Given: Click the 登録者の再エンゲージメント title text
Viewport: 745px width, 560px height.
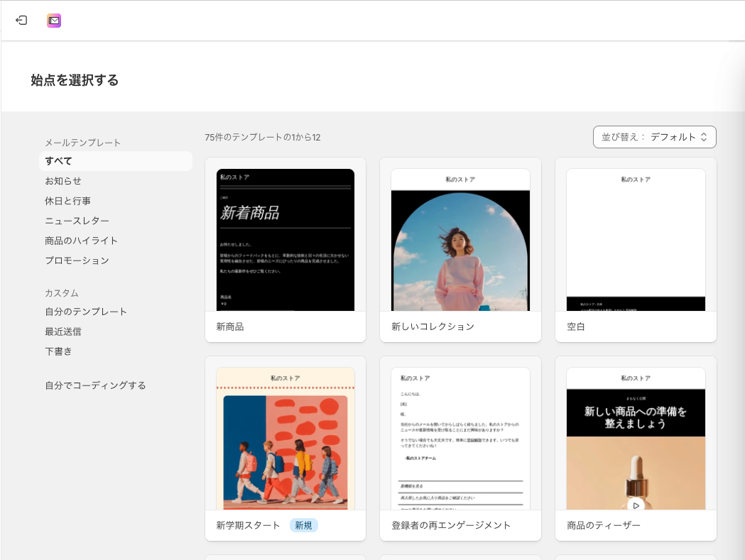Looking at the screenshot, I should point(451,525).
